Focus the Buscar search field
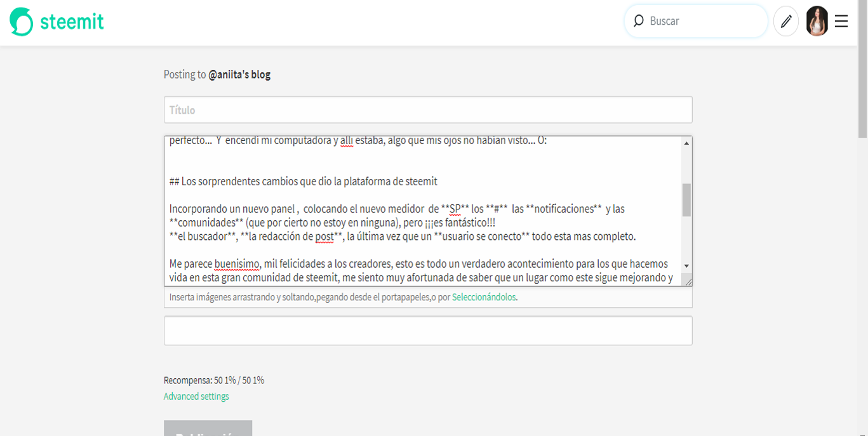This screenshot has height=436, width=868. pos(697,21)
